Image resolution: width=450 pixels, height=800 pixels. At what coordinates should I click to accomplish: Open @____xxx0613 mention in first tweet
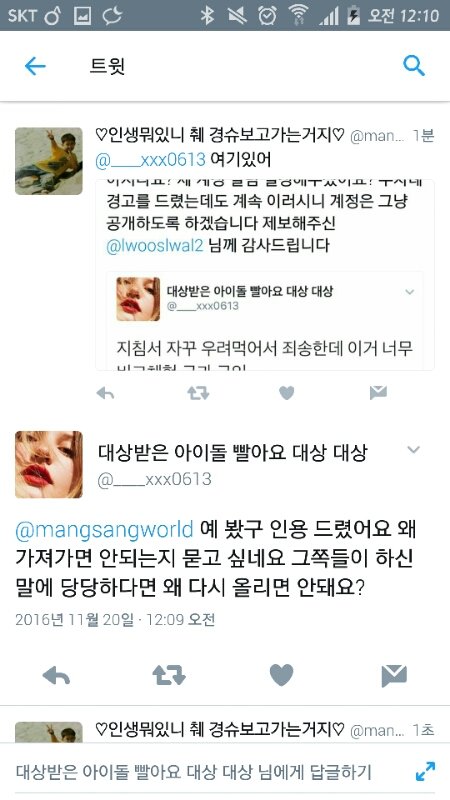click(x=150, y=160)
